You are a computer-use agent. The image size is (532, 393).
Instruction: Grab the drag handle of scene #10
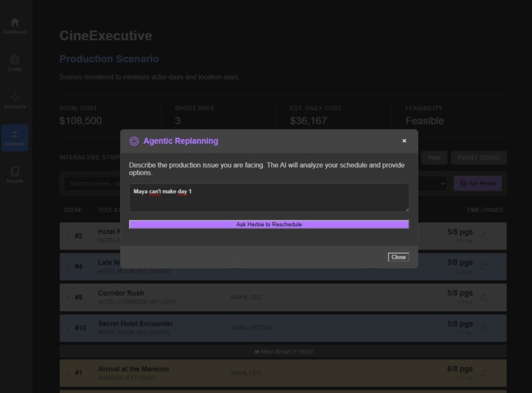[x=67, y=328]
